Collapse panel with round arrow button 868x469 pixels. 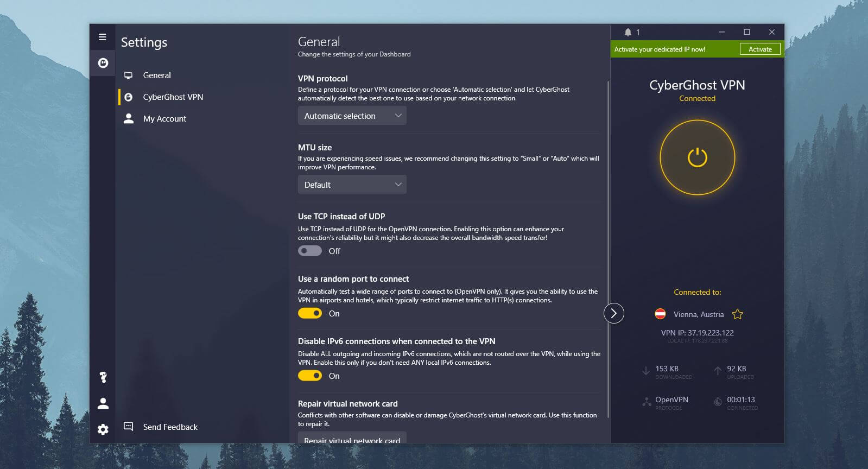click(614, 313)
